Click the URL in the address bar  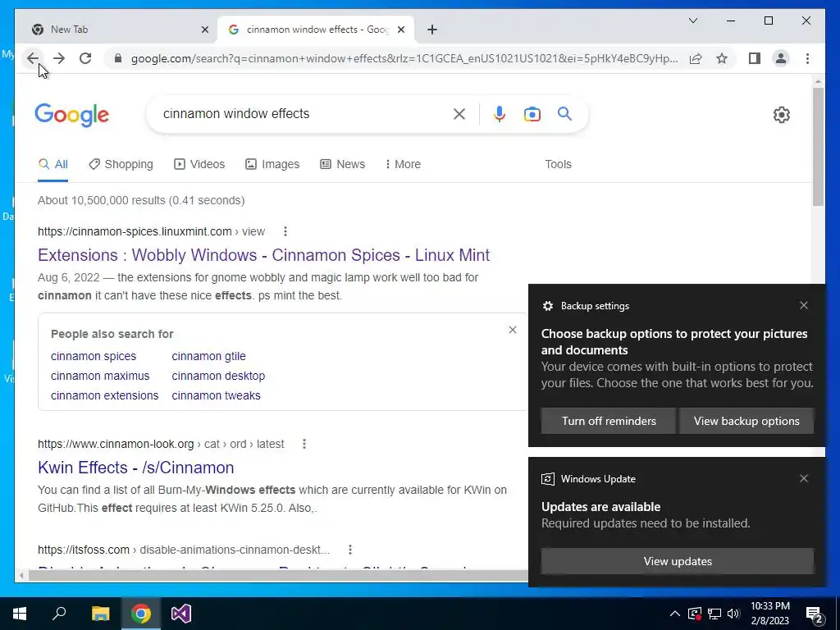[x=404, y=58]
